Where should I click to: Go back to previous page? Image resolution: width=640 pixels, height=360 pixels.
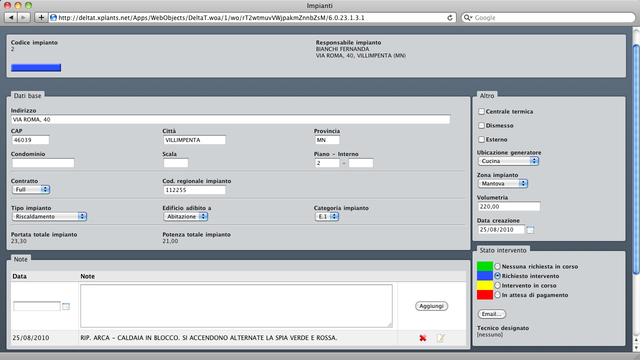11,18
